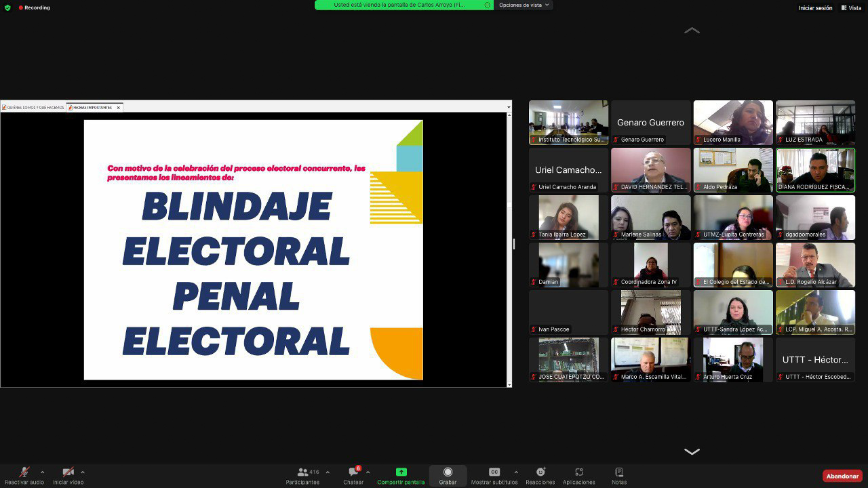This screenshot has height=488, width=868.
Task: Click the divider handle between presentation and gallery
Action: 514,244
